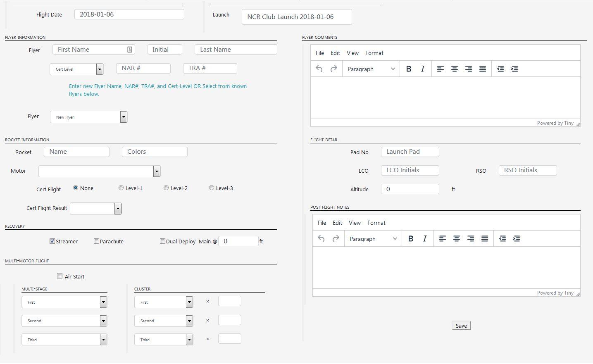Enable the Air Start checkbox
The height and width of the screenshot is (364, 593).
[60, 276]
